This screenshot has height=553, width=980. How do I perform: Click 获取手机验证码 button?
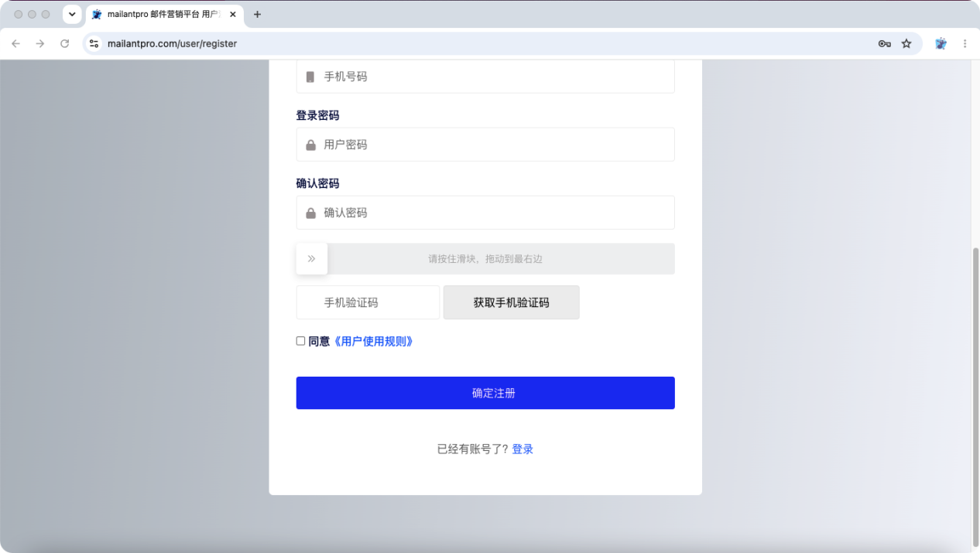coord(512,302)
